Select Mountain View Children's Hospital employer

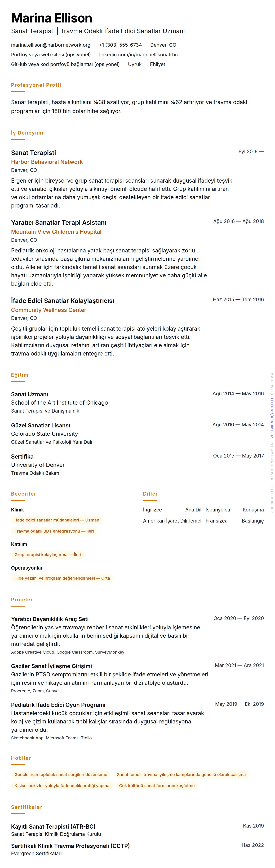56,232
